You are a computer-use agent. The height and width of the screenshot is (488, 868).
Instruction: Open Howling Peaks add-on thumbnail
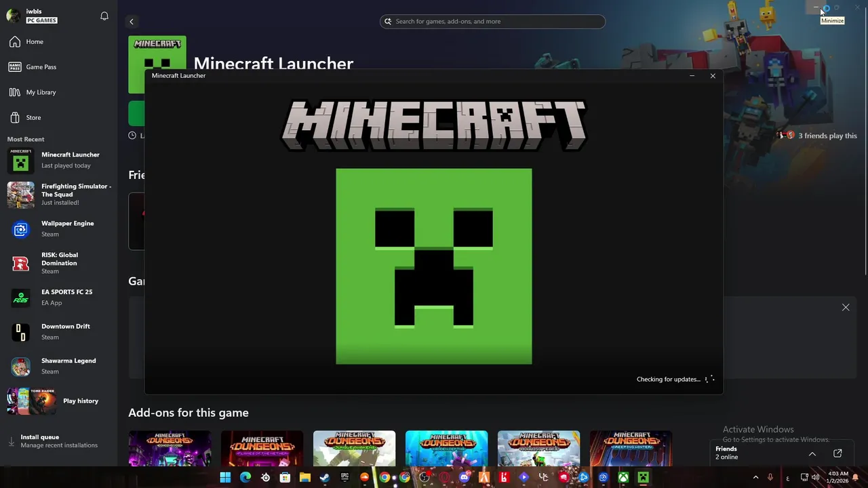click(538, 448)
